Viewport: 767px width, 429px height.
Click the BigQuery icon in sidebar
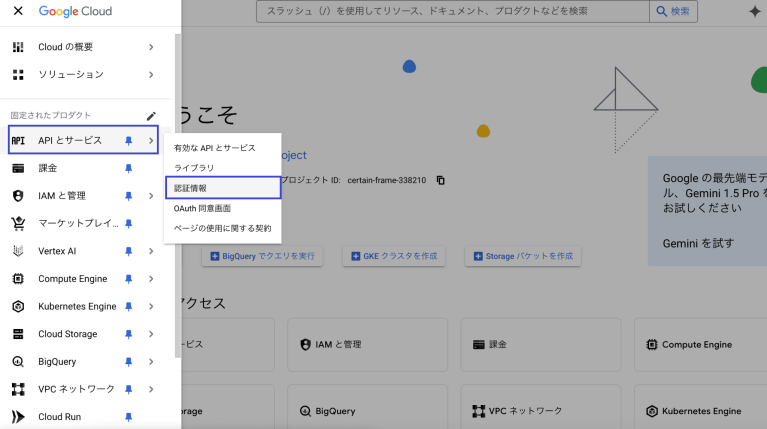[18, 362]
